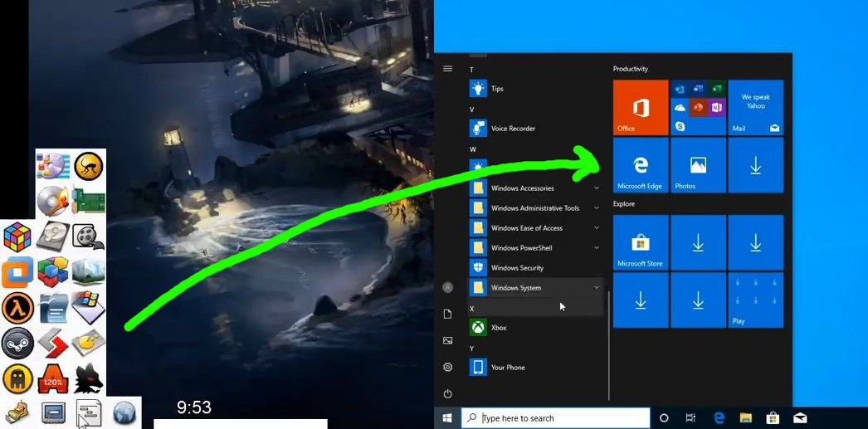Viewport: 868px width, 429px height.
Task: Click the red Alcohol 120% icon
Action: (53, 380)
